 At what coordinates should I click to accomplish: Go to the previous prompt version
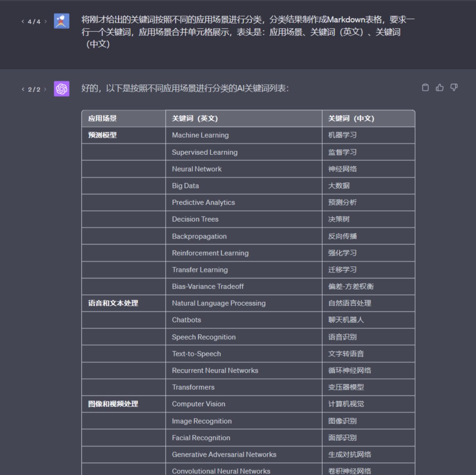pos(23,21)
